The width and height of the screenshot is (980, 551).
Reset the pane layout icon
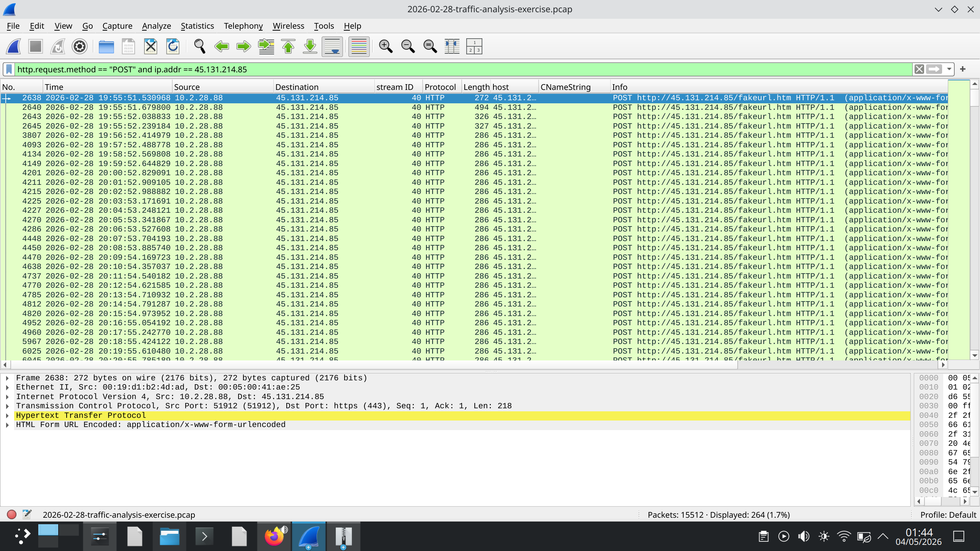click(474, 47)
